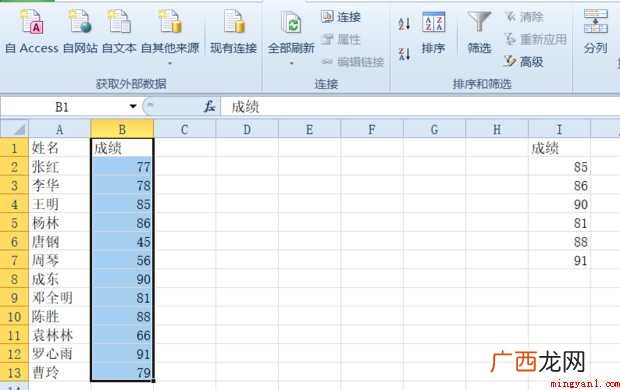Click score 56 in column B
Image resolution: width=620 pixels, height=390 pixels.
122,260
